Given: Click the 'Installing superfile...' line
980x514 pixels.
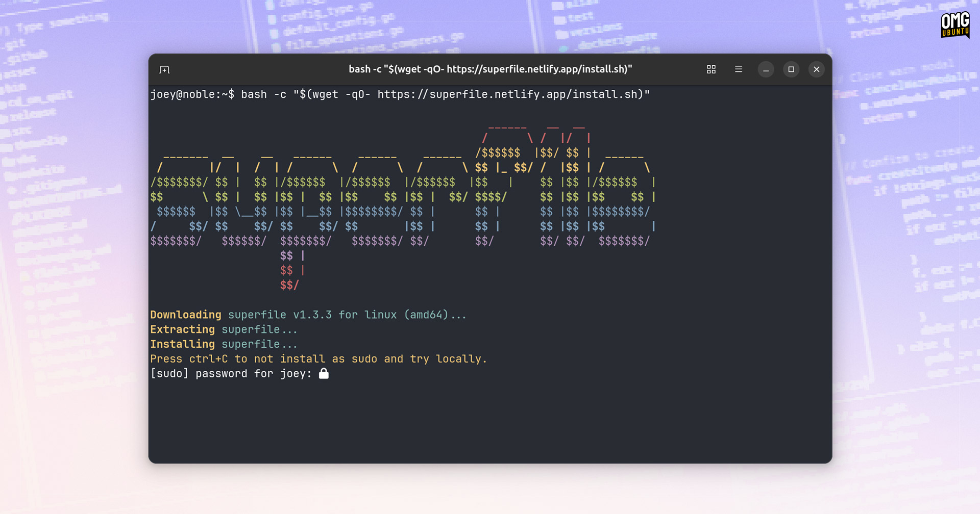Looking at the screenshot, I should pos(224,344).
